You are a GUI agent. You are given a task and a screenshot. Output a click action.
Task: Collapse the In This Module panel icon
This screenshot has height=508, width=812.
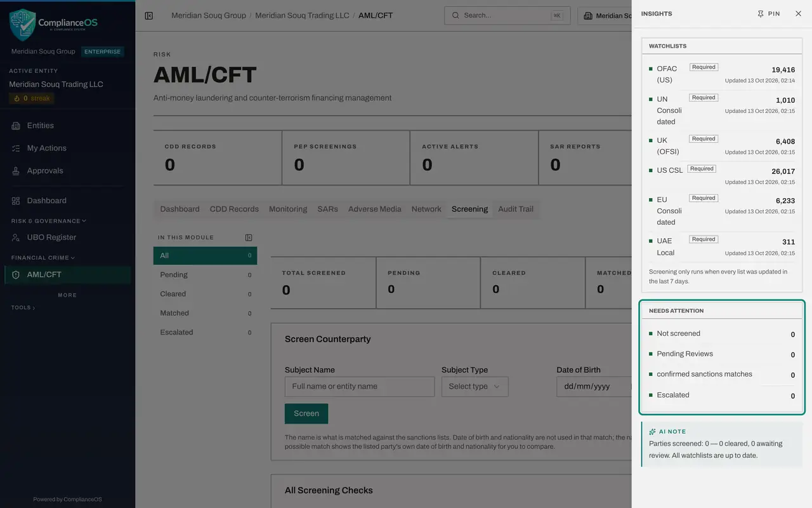point(249,237)
